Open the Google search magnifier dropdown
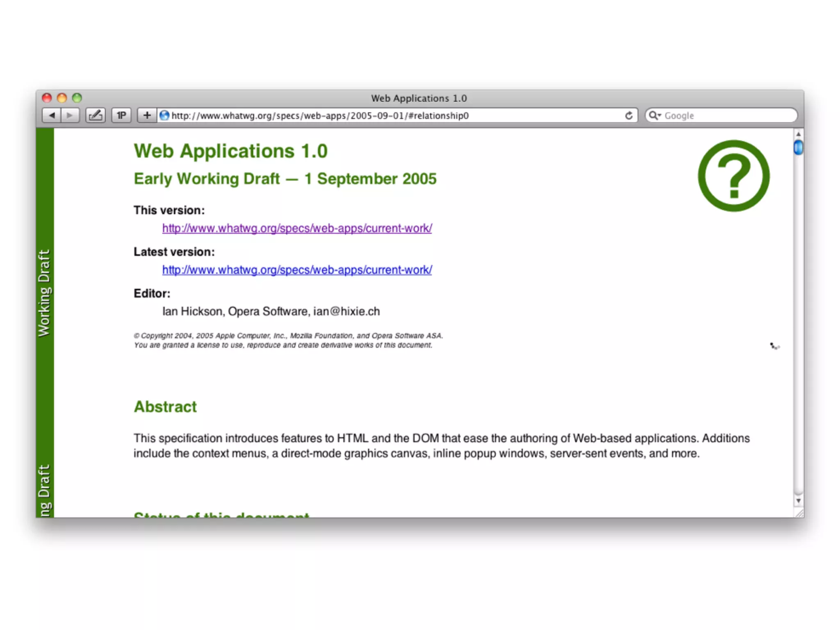 point(655,116)
